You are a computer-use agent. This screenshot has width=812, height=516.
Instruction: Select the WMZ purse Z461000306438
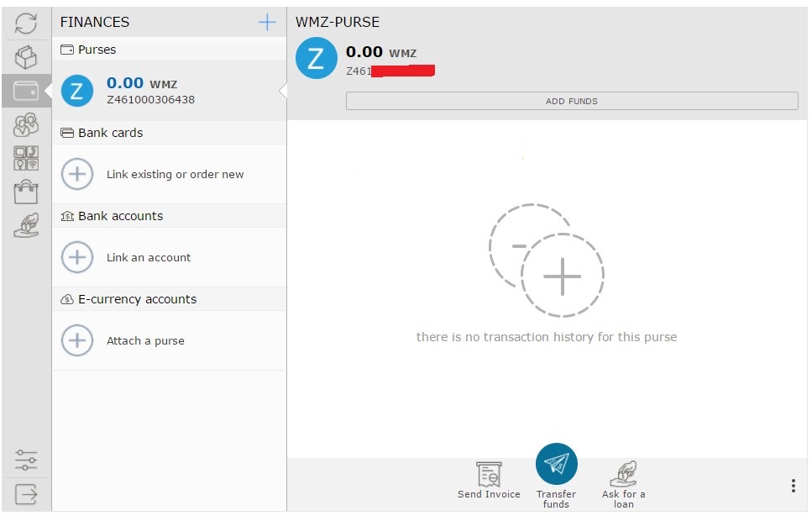point(169,91)
